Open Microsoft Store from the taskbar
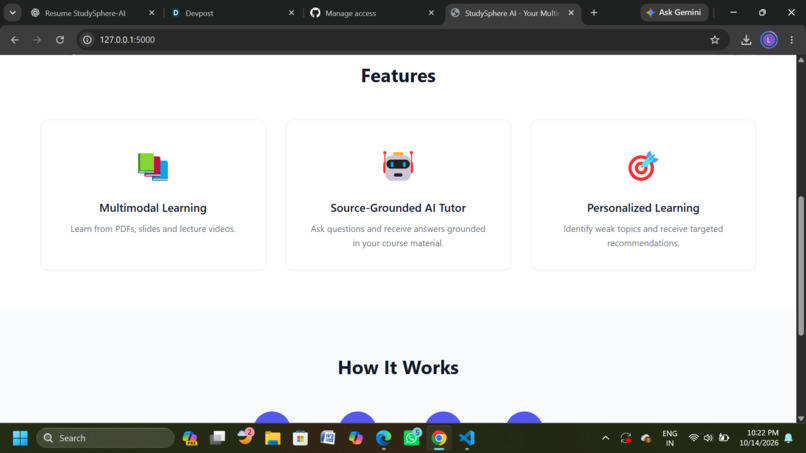The width and height of the screenshot is (806, 453). pyautogui.click(x=300, y=438)
